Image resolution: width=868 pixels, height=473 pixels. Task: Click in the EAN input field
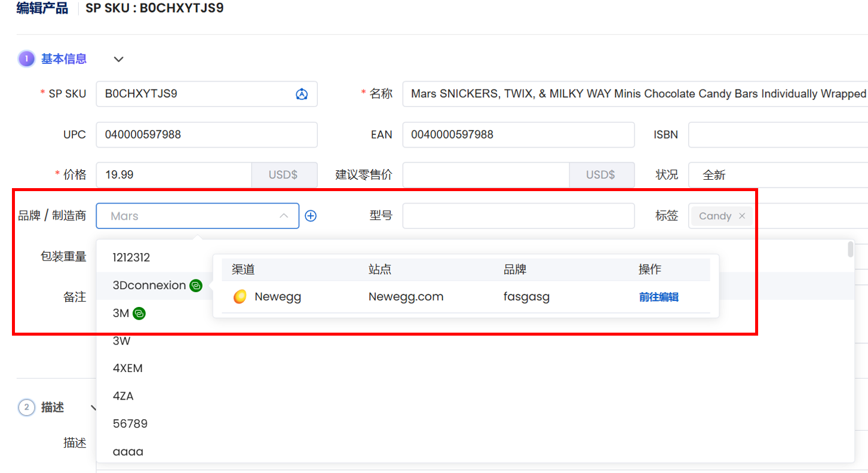tap(519, 134)
